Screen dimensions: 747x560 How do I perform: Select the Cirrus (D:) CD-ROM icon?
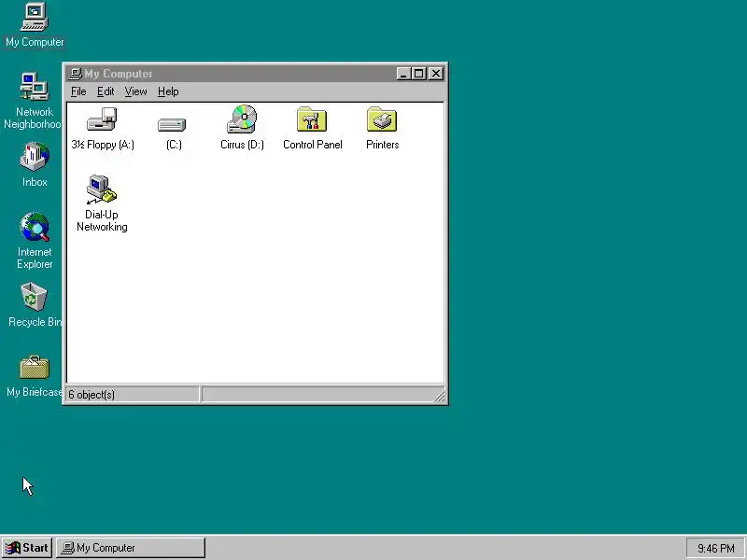tap(242, 119)
